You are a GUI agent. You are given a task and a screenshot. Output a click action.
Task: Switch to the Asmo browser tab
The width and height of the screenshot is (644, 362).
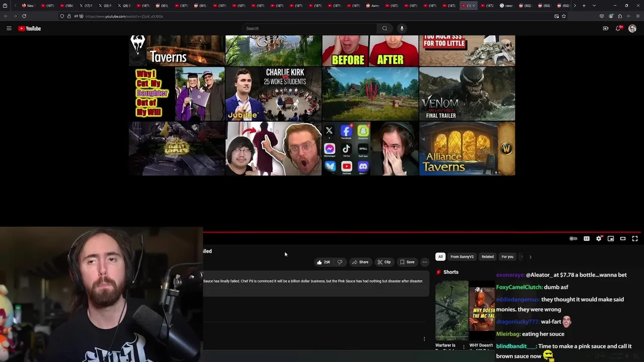pos(372,6)
